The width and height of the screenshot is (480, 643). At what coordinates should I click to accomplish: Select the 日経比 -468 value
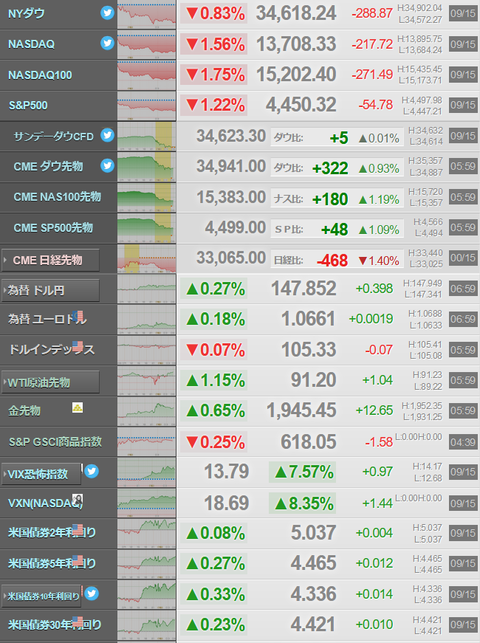click(332, 260)
